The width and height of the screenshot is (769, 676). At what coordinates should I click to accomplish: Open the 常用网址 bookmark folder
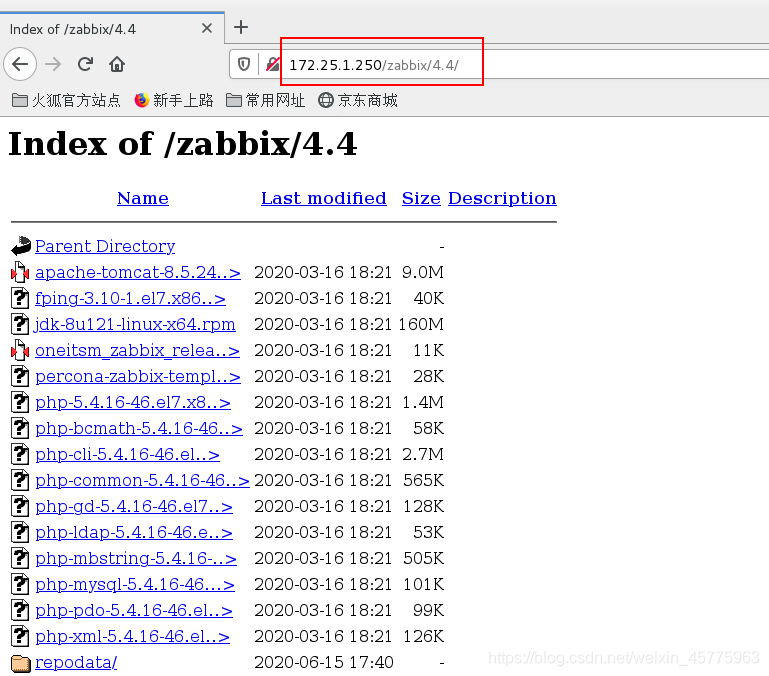[265, 101]
